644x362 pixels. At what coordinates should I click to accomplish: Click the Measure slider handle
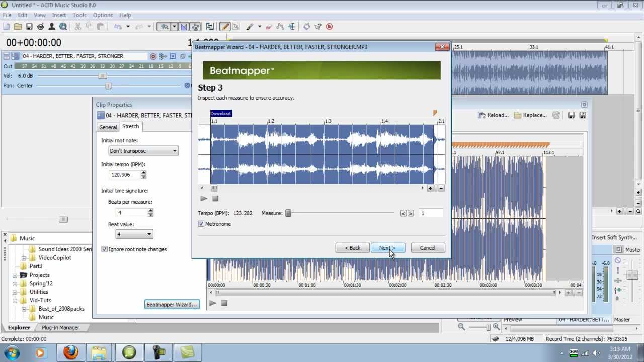pos(288,213)
